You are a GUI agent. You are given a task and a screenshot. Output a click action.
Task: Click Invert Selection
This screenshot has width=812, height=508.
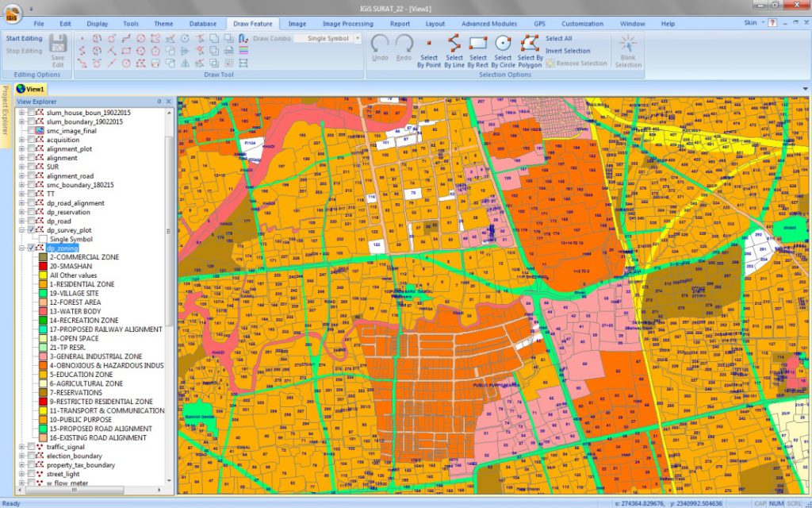(x=567, y=51)
